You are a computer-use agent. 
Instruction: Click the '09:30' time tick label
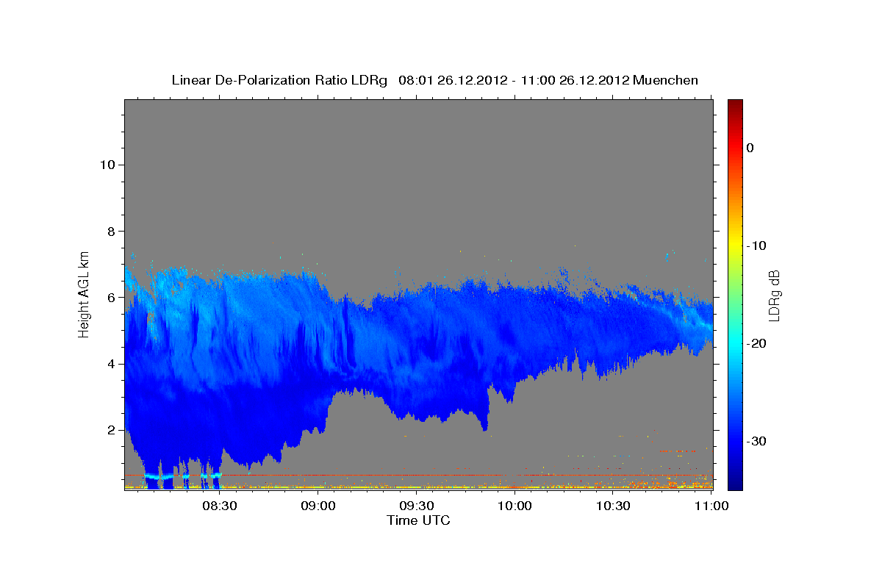(x=416, y=506)
